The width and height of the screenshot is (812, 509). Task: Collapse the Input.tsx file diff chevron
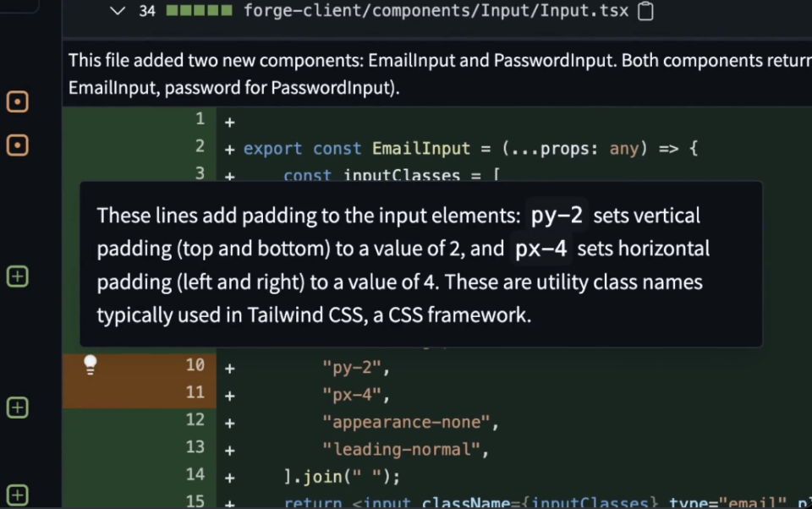pos(118,11)
